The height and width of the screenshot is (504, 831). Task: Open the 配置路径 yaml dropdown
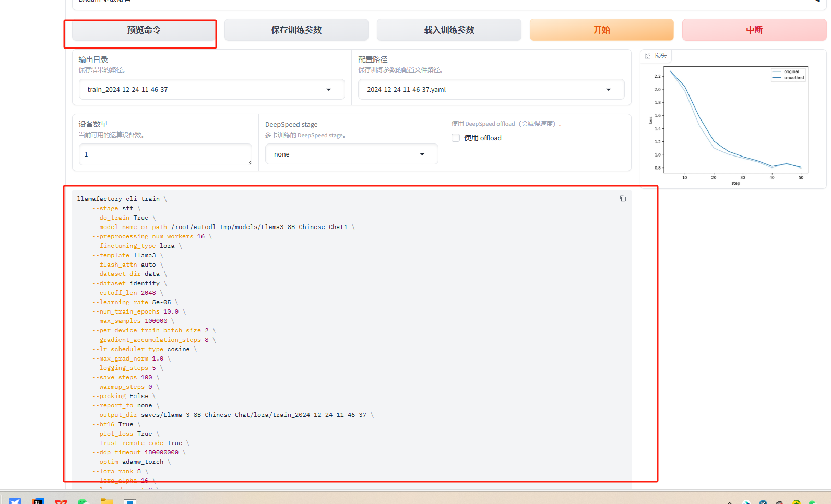pyautogui.click(x=608, y=90)
